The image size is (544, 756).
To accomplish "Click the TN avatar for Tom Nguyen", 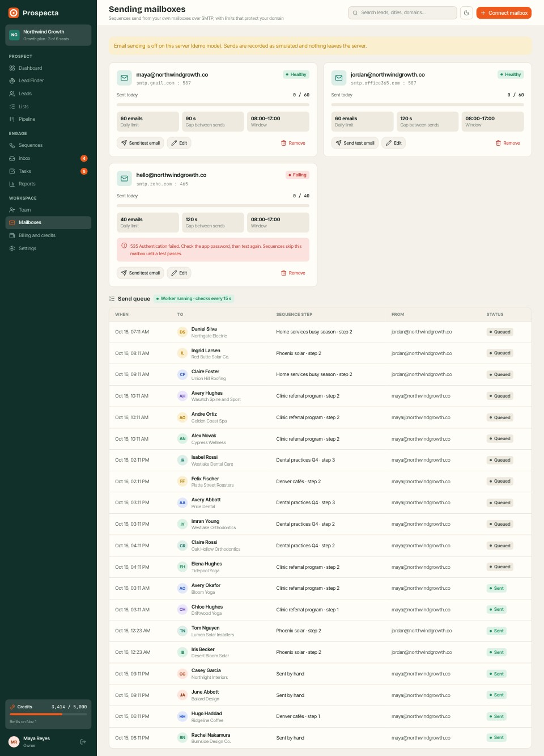I will click(182, 631).
